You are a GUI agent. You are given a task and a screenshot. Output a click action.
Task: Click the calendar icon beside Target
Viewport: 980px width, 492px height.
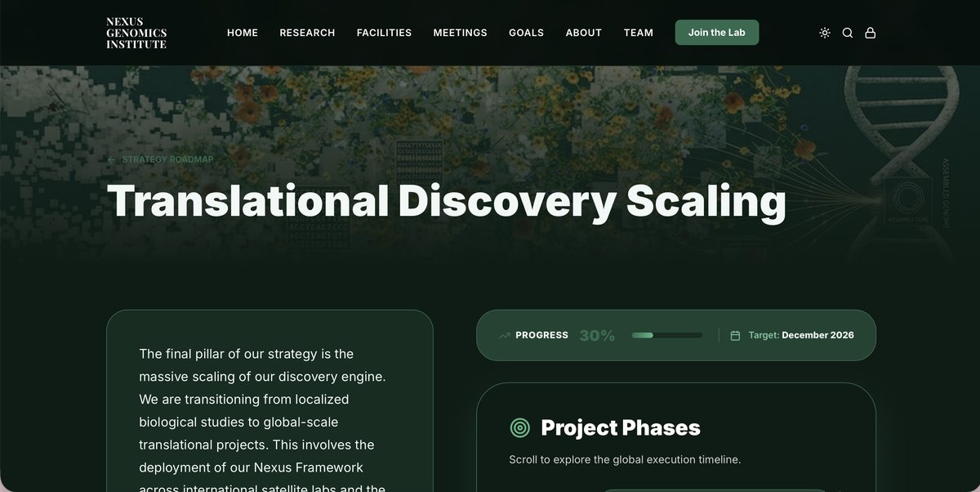(x=735, y=335)
